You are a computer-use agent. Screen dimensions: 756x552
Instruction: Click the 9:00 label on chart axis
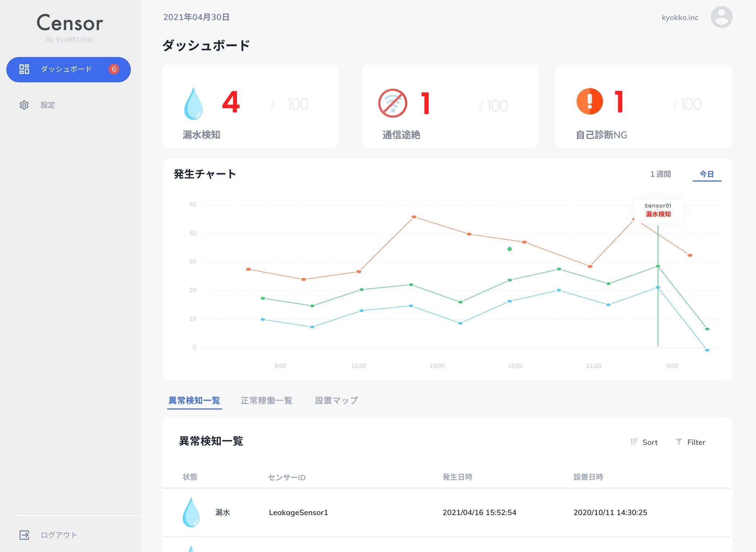point(280,366)
